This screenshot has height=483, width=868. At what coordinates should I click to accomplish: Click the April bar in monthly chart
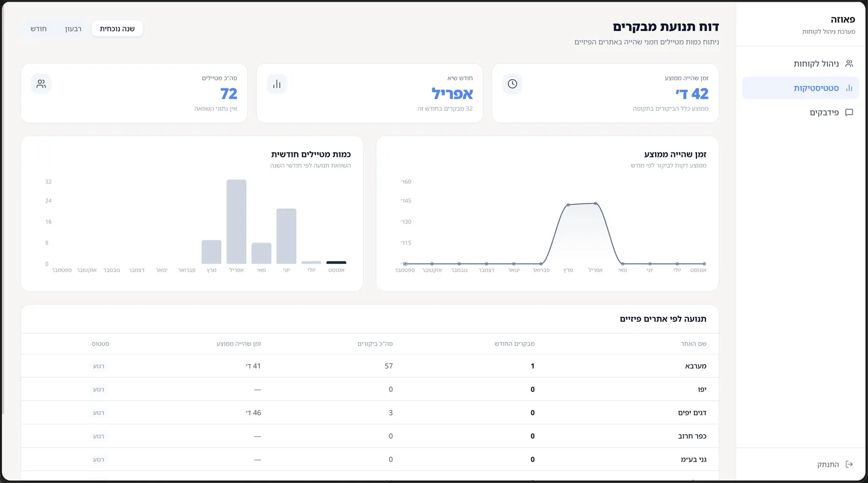tap(237, 221)
